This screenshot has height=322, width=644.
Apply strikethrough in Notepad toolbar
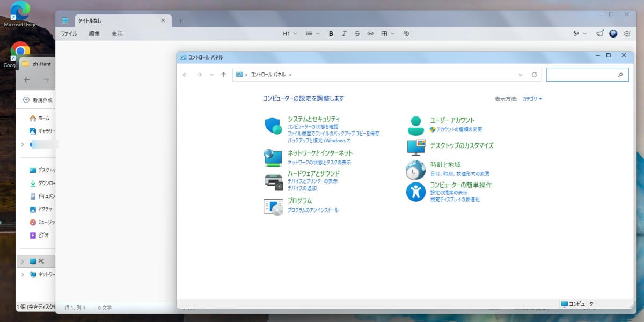coord(357,34)
